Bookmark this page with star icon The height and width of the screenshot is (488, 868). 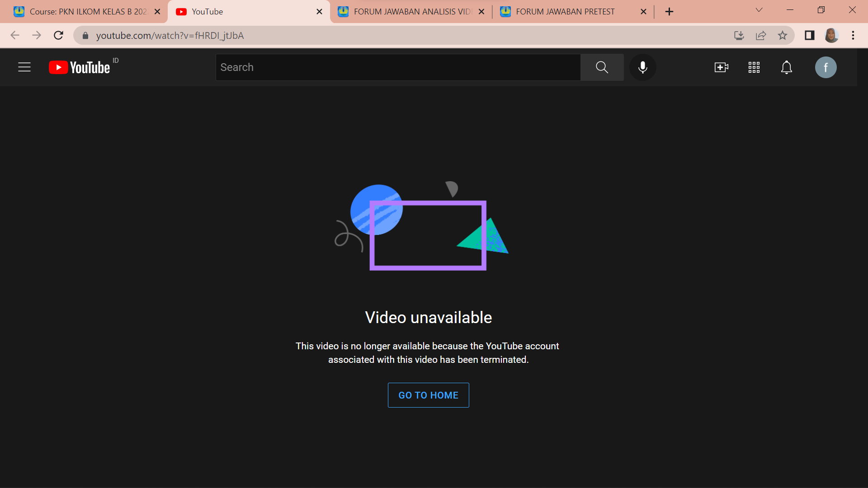pyautogui.click(x=783, y=35)
